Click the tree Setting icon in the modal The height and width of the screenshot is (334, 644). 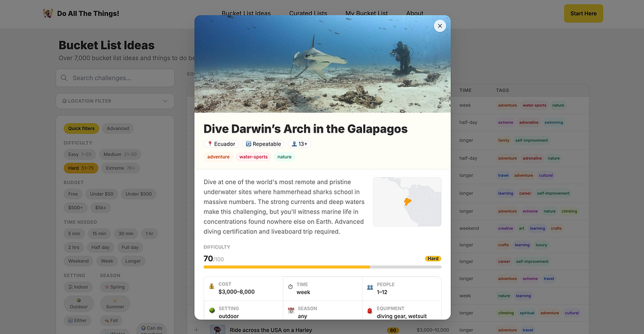click(212, 311)
